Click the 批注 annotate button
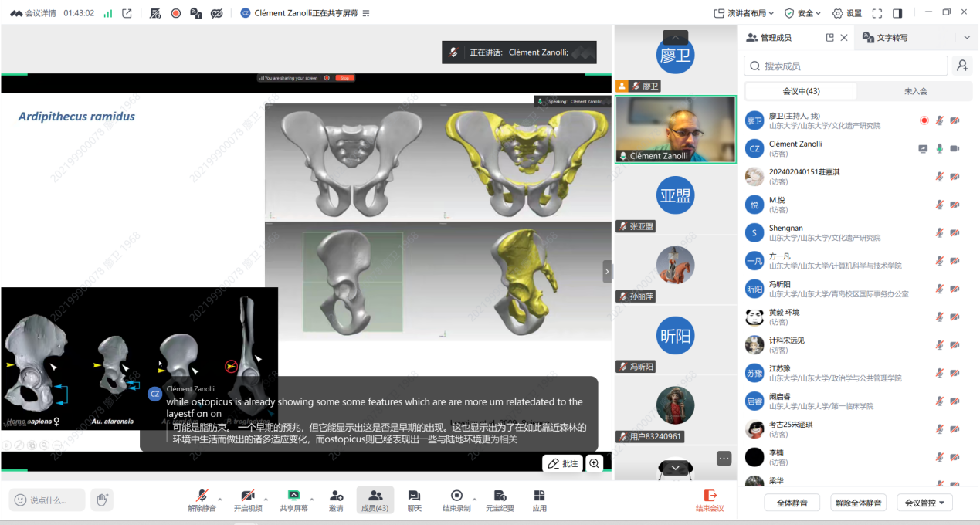The height and width of the screenshot is (525, 980). (x=563, y=463)
